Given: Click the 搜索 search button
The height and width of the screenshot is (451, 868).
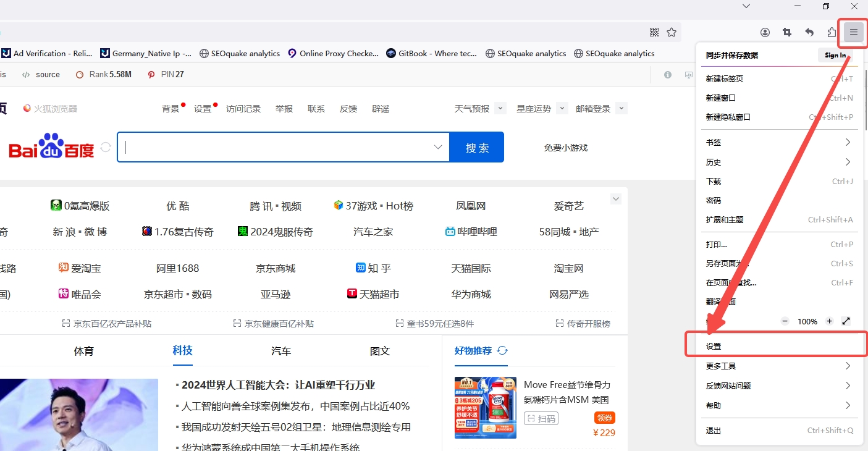Looking at the screenshot, I should tap(477, 147).
